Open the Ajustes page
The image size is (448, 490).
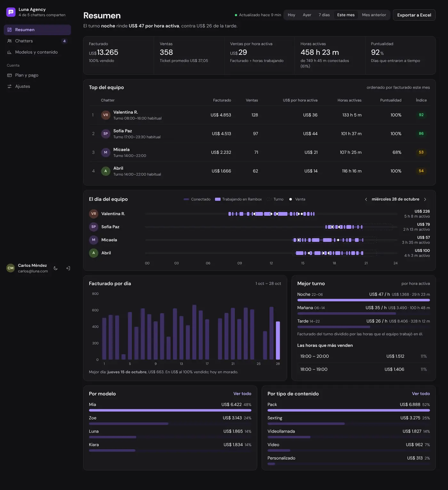[x=37, y=86]
